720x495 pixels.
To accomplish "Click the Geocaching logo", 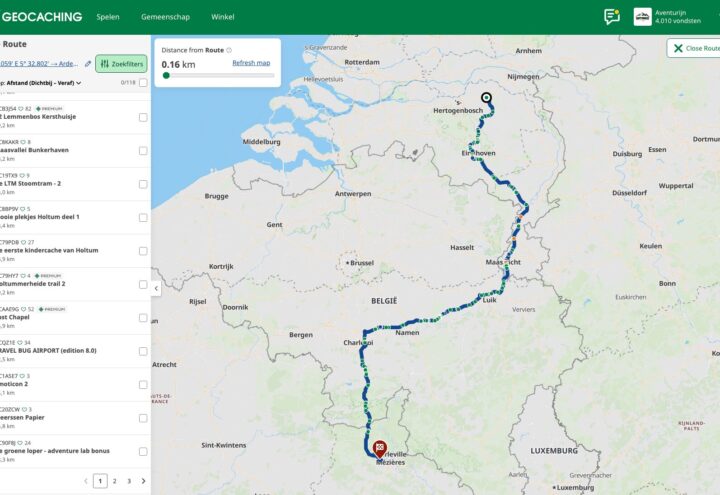I will 42,17.
